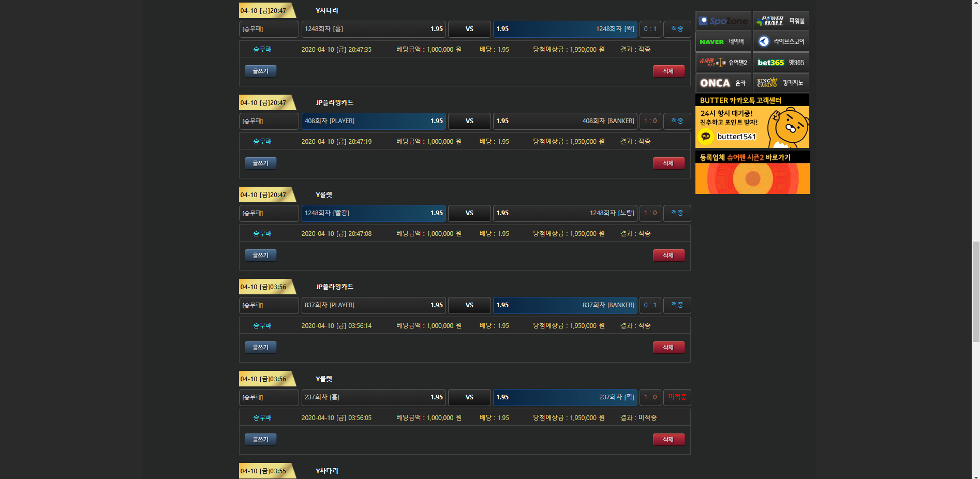Click the KakaoTalk butter1541 support banner
980x479 pixels.
[752, 127]
